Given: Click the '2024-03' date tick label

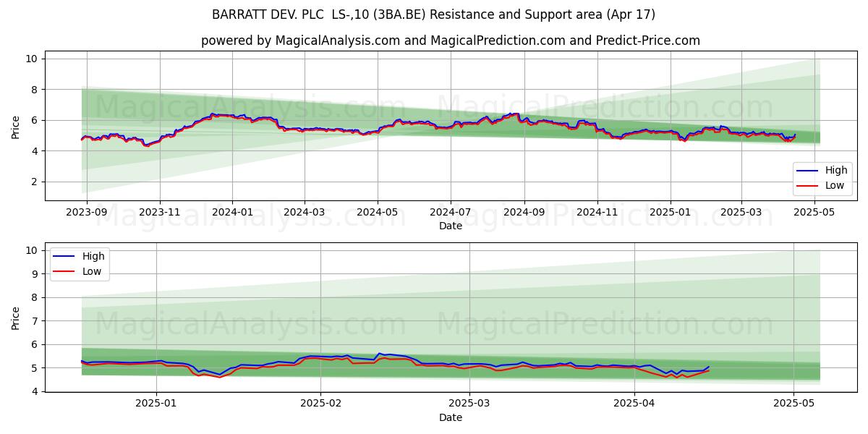Looking at the screenshot, I should (x=304, y=213).
